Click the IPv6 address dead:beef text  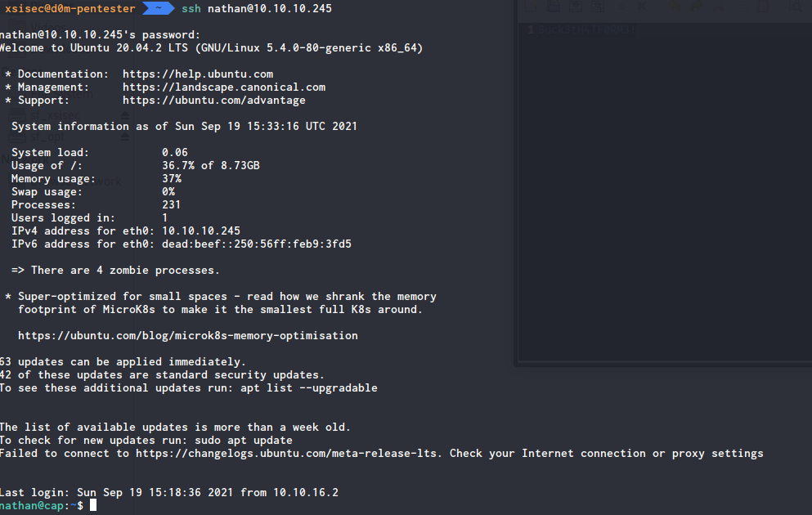click(x=257, y=244)
